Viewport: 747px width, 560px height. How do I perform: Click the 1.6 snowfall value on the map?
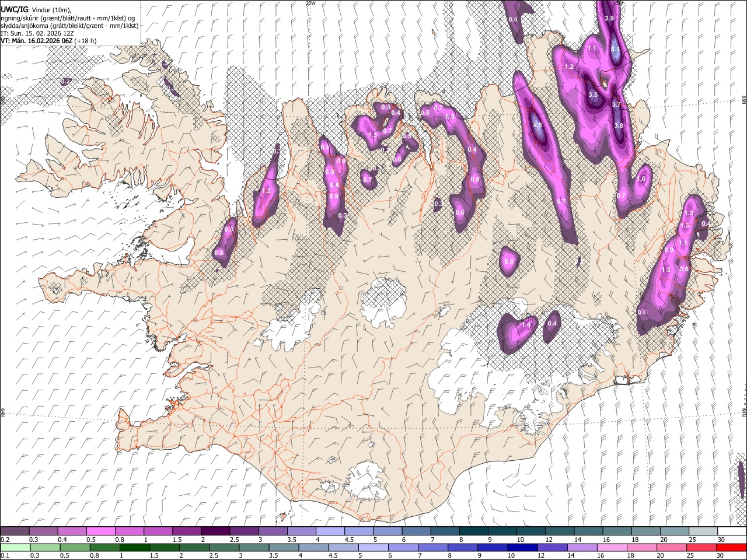click(642, 179)
